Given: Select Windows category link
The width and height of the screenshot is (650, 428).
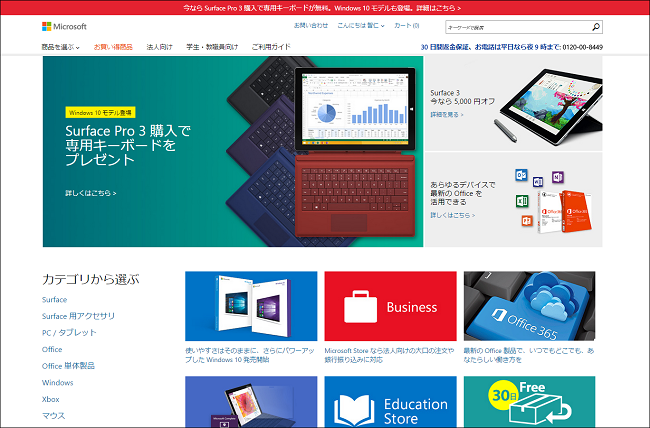Looking at the screenshot, I should (x=58, y=382).
